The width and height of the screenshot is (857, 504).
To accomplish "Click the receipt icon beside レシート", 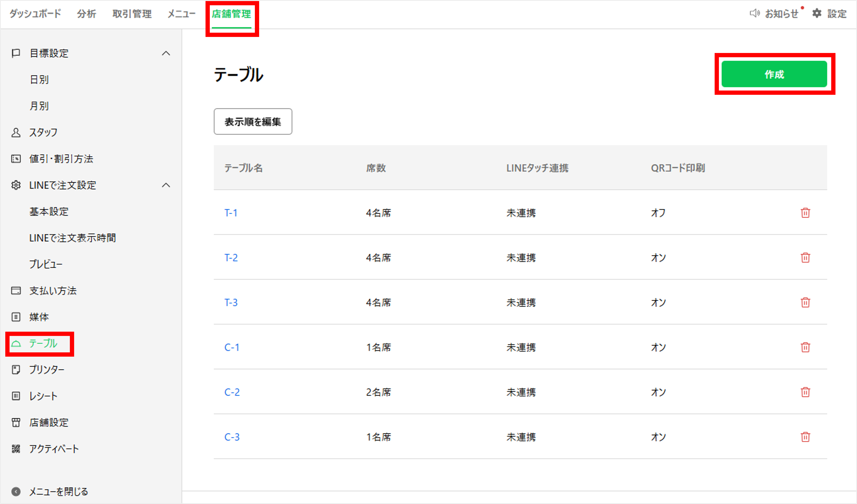I will [x=16, y=396].
